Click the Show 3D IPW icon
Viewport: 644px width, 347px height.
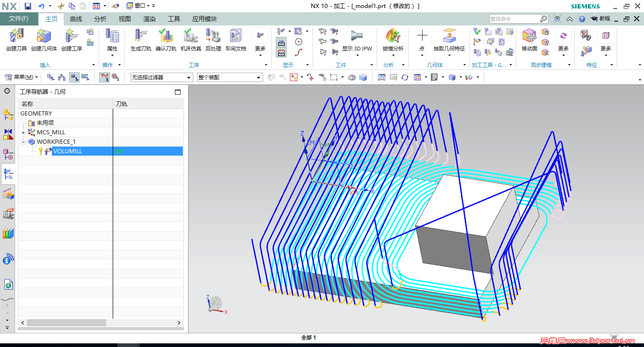(x=357, y=36)
